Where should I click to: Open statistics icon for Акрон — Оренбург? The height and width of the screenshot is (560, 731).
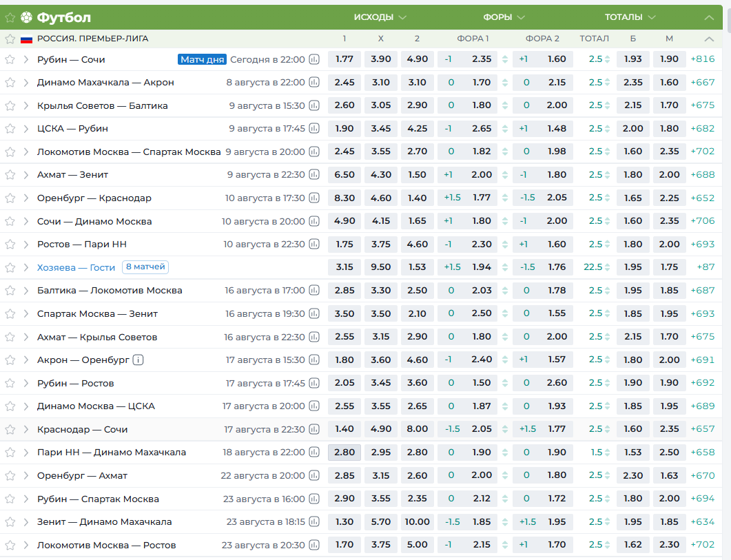pos(314,360)
